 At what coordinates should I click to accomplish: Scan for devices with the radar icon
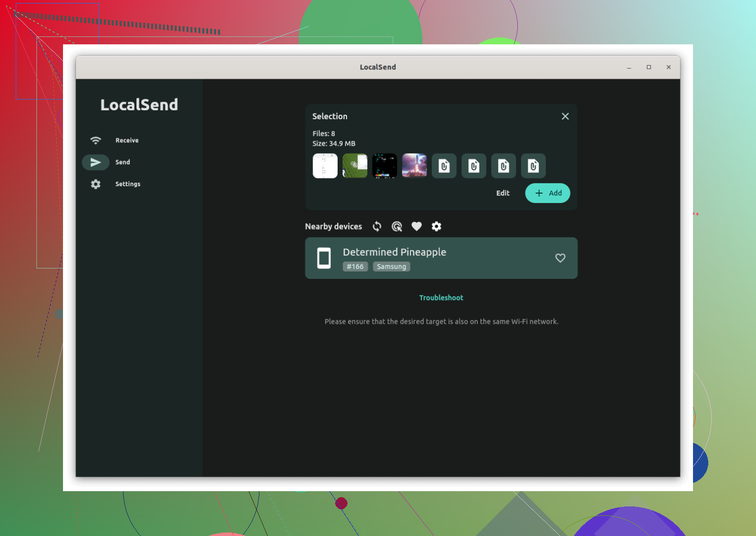coord(397,226)
